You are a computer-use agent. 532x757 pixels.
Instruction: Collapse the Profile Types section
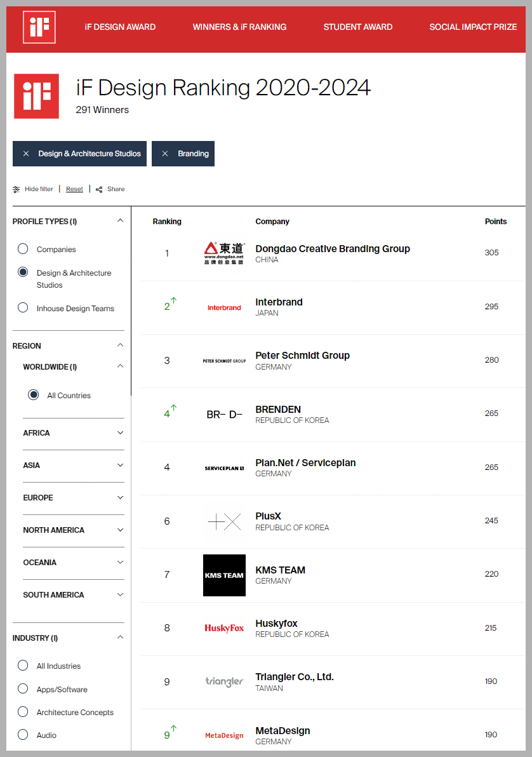pyautogui.click(x=121, y=221)
